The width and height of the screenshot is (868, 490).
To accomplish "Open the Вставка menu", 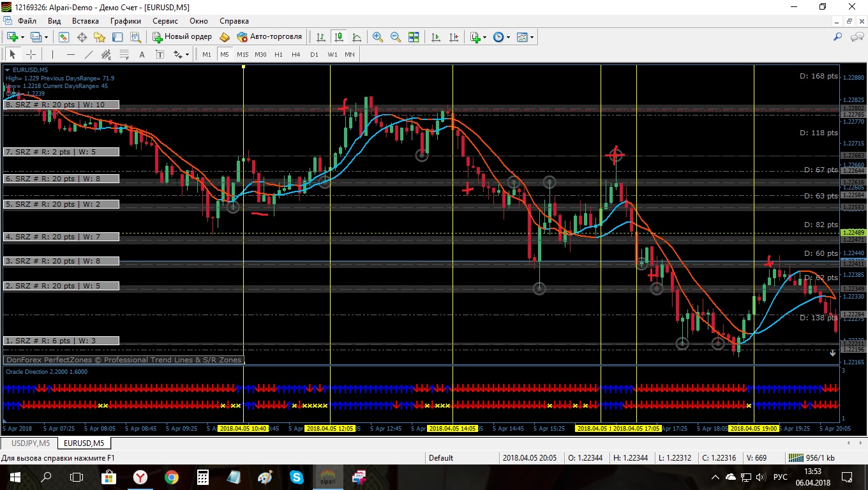I will [86, 21].
